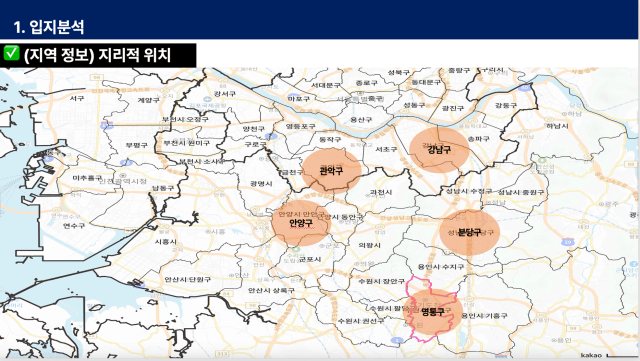640x361 pixels.
Task: Click the 서대문구 map label
Action: pos(325,85)
